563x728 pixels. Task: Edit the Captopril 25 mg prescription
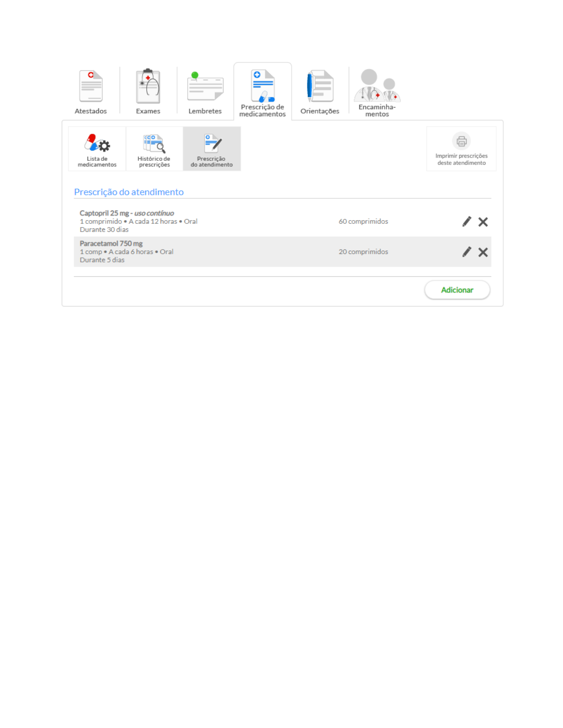pos(467,222)
